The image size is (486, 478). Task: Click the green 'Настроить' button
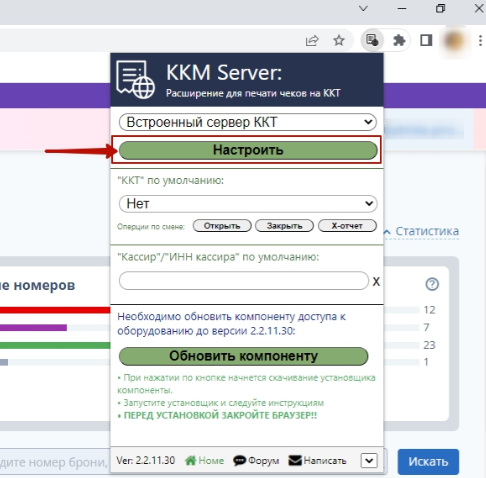pos(248,150)
